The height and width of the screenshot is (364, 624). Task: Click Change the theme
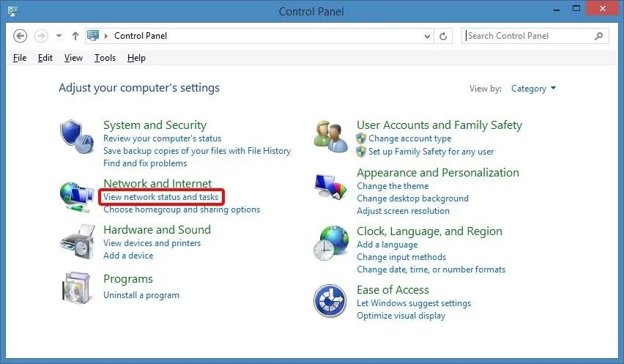[393, 186]
